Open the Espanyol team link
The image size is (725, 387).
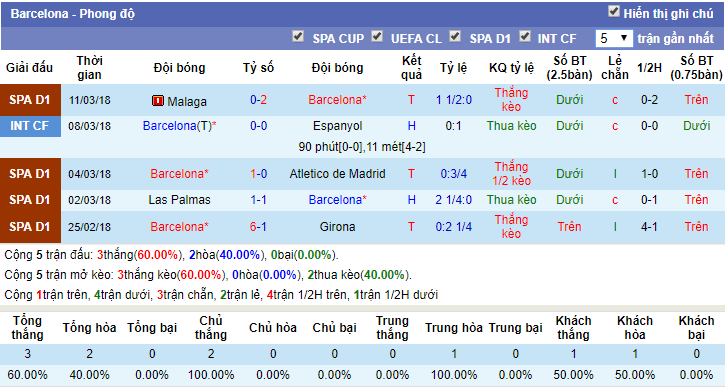pyautogui.click(x=338, y=126)
